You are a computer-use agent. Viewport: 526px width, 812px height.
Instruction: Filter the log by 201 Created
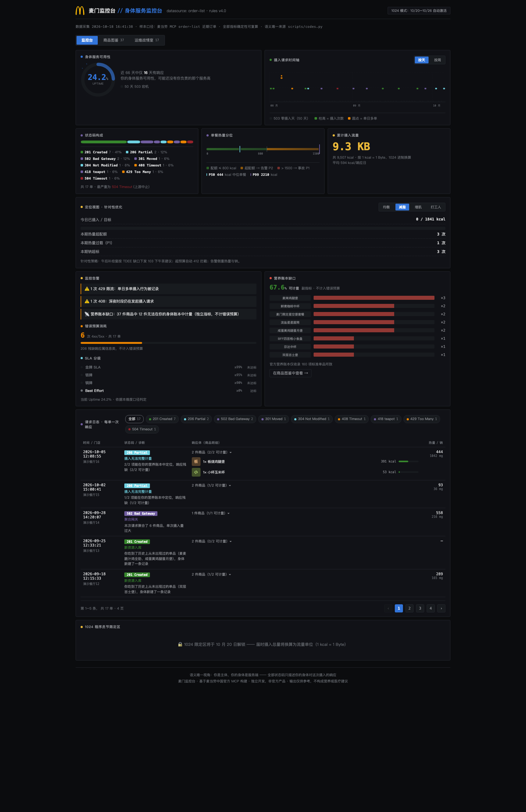tap(162, 419)
